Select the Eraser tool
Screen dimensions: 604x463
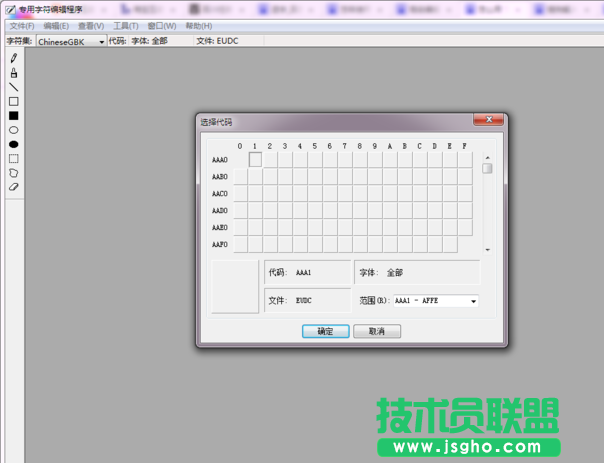coord(14,187)
